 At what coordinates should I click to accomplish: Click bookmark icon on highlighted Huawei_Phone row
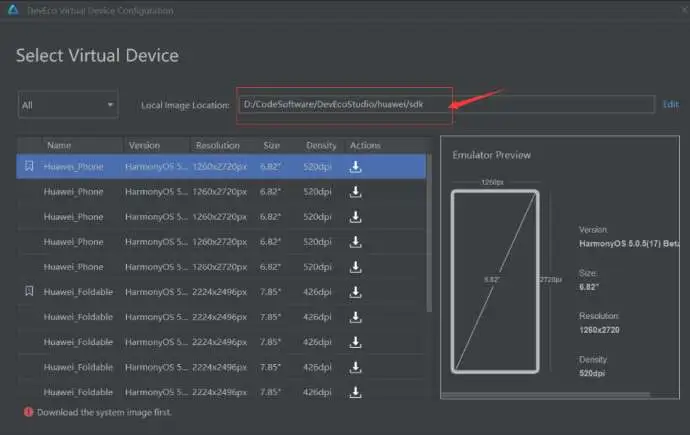point(29,166)
